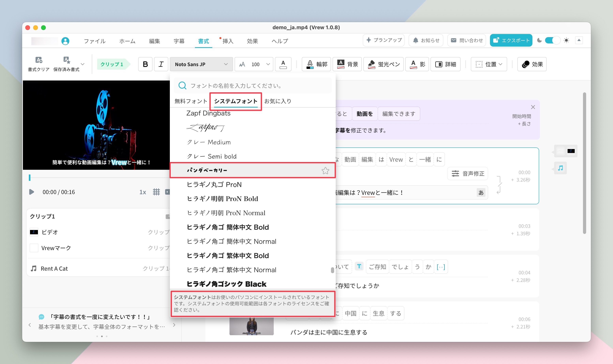Click the user account avatar icon
This screenshot has width=613, height=364.
tap(65, 41)
